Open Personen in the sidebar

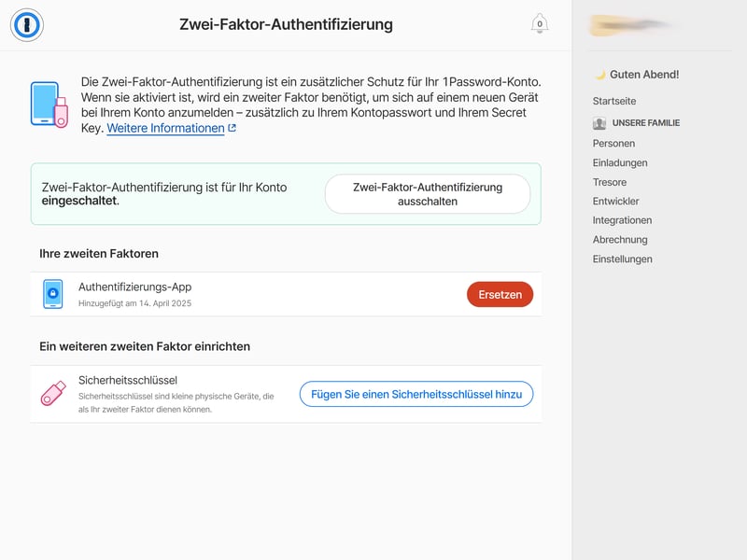tap(613, 144)
